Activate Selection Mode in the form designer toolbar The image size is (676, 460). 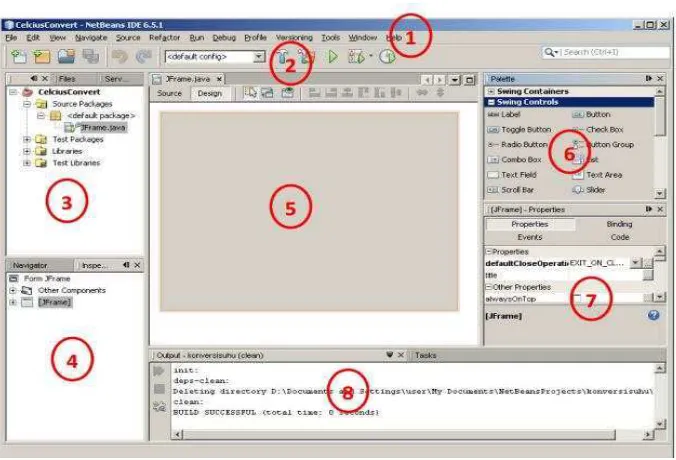click(x=250, y=93)
